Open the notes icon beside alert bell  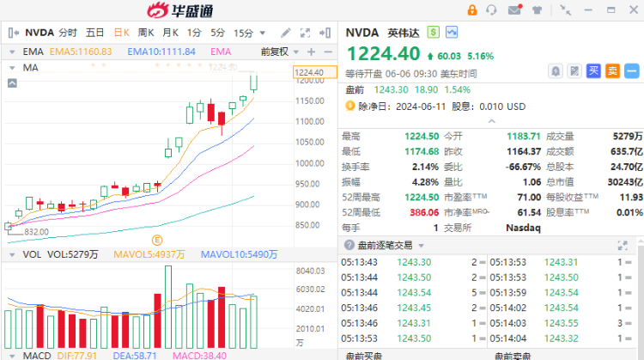[574, 71]
